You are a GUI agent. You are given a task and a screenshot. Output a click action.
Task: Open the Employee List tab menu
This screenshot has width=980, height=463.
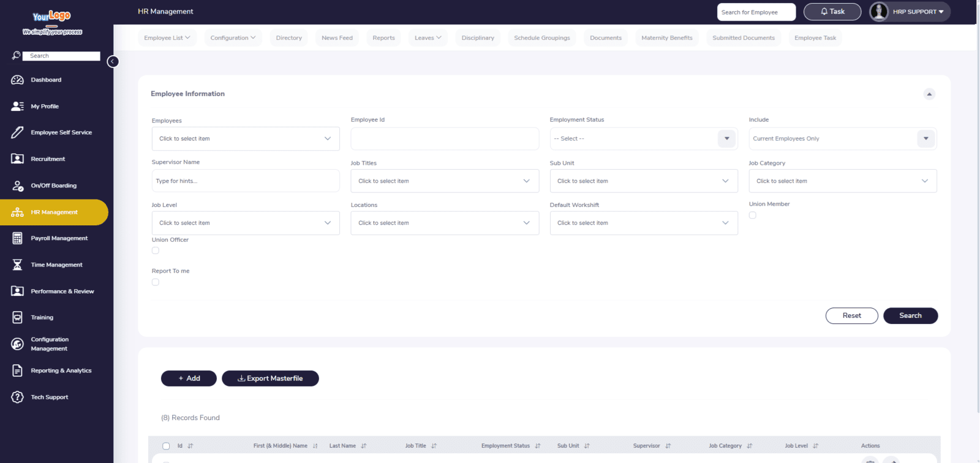pyautogui.click(x=167, y=38)
